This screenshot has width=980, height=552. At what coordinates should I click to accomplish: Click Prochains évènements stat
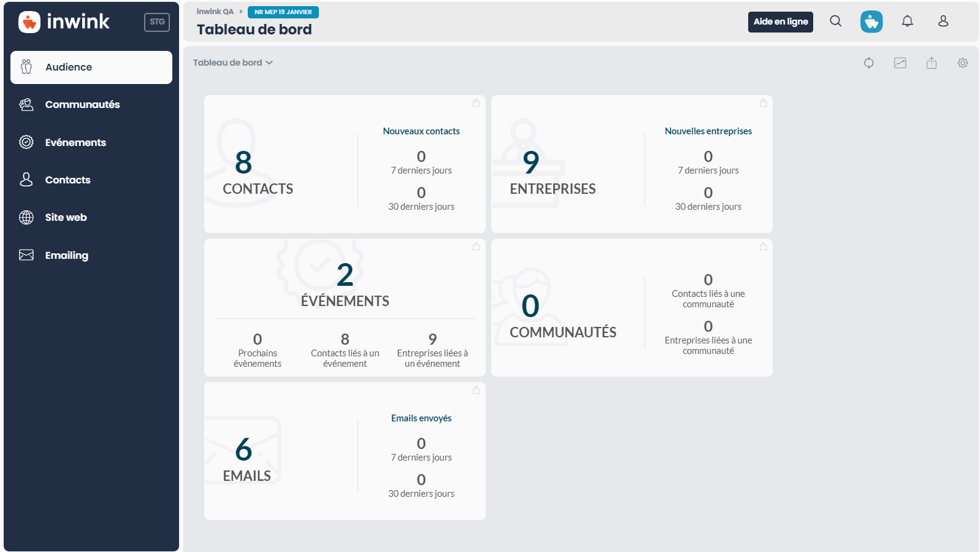point(258,351)
